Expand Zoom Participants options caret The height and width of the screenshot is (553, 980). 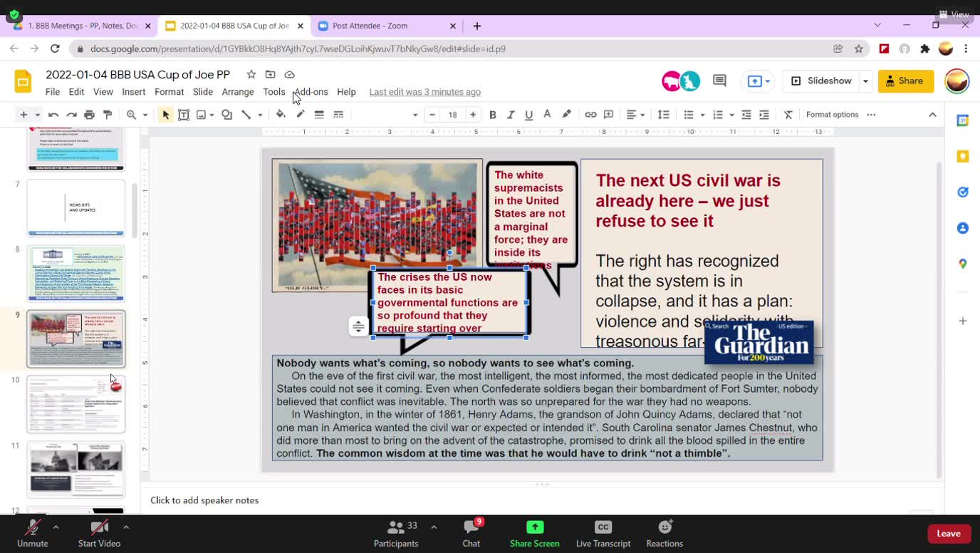point(434,527)
